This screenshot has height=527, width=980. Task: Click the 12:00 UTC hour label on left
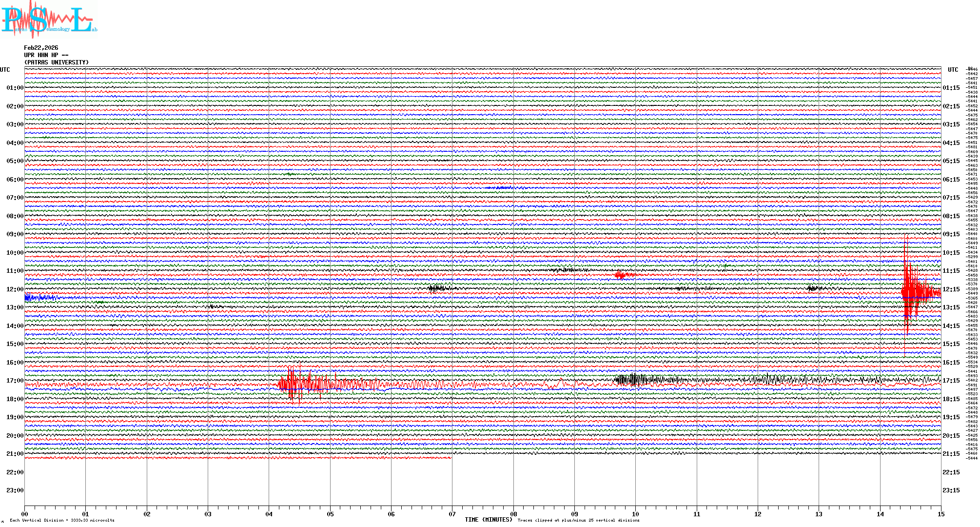pyautogui.click(x=15, y=289)
